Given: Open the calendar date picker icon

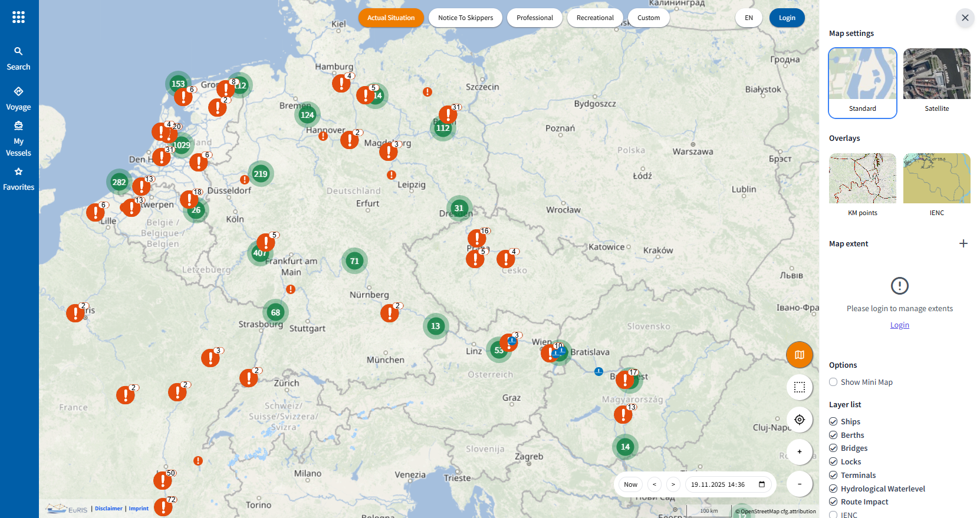Looking at the screenshot, I should click(x=762, y=484).
